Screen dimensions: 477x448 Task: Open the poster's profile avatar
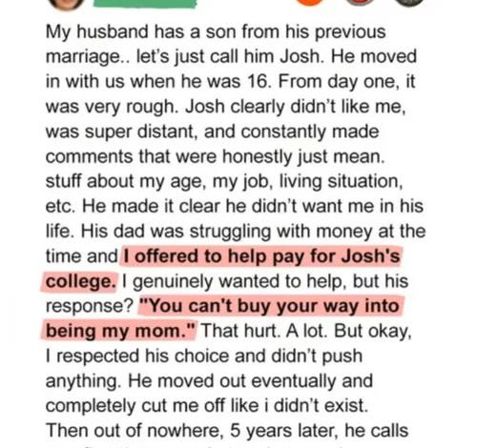pos(67,3)
